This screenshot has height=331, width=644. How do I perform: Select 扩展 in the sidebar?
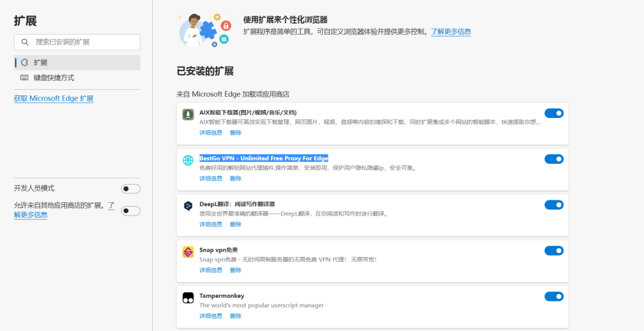(77, 62)
